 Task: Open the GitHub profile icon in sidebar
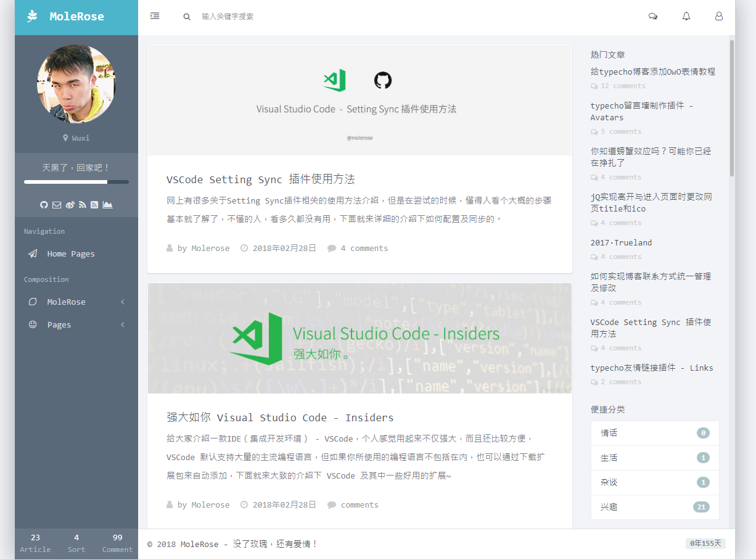tap(44, 205)
